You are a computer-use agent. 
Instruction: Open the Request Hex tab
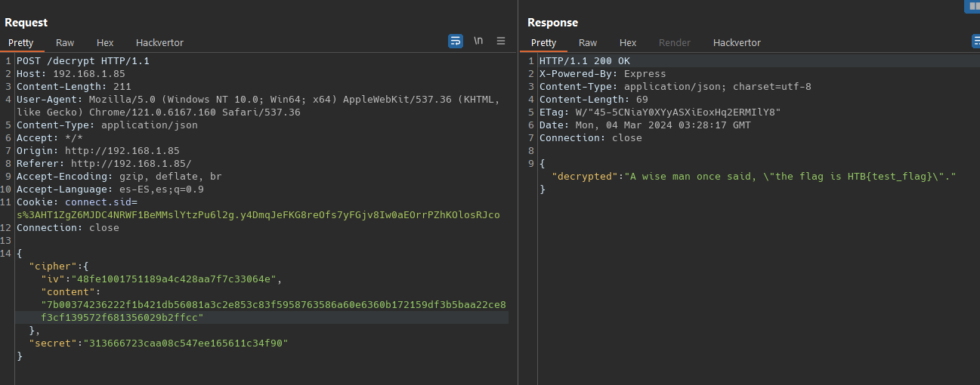tap(105, 43)
